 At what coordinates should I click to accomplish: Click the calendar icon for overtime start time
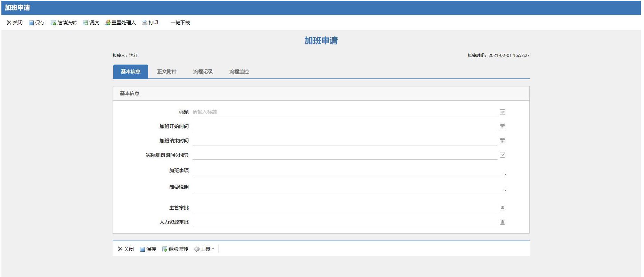tap(502, 126)
